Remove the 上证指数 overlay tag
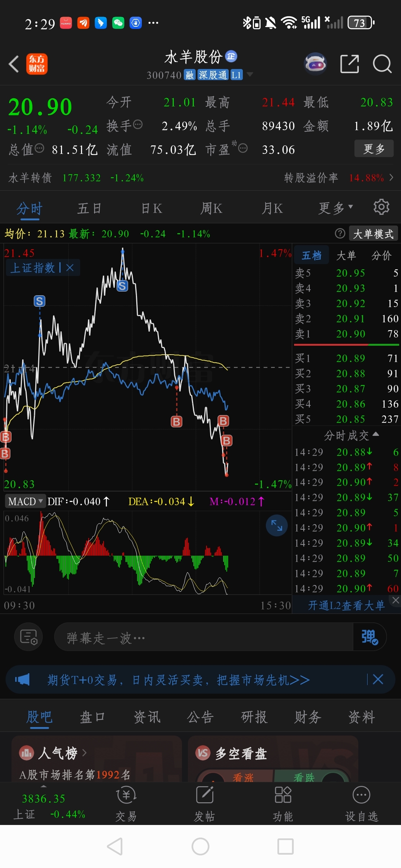 pos(70,267)
